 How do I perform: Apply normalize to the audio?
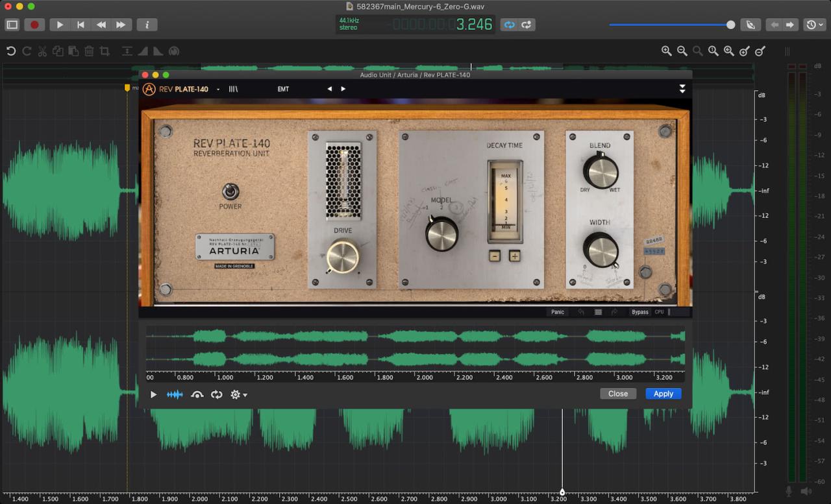(127, 51)
